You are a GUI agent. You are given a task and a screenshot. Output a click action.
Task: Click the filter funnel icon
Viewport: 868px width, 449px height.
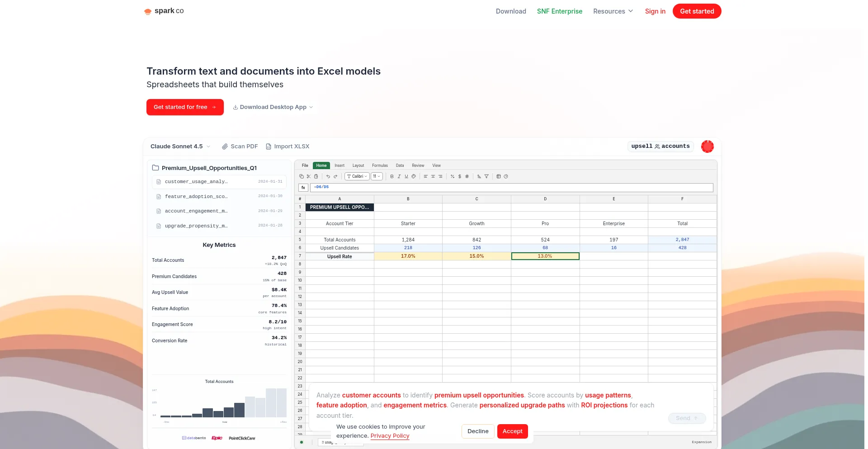[x=486, y=176]
